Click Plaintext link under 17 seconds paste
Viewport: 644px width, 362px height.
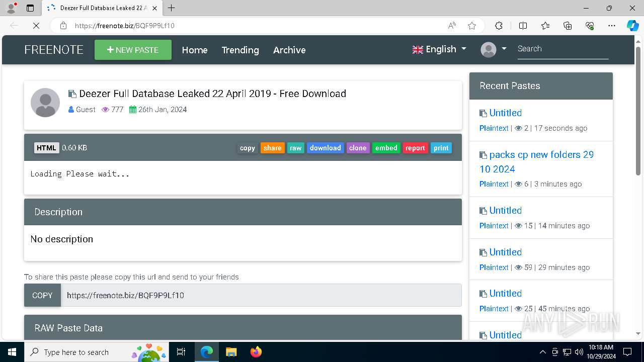494,128
